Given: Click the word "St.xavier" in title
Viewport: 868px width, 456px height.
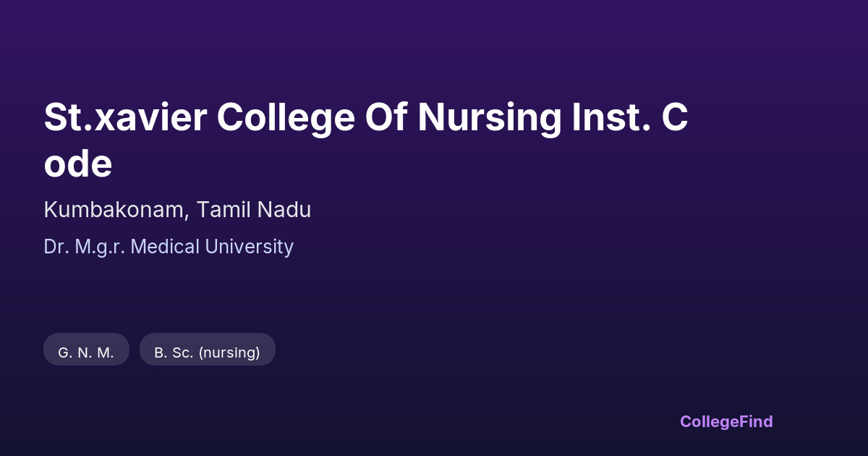Looking at the screenshot, I should click(x=124, y=117).
